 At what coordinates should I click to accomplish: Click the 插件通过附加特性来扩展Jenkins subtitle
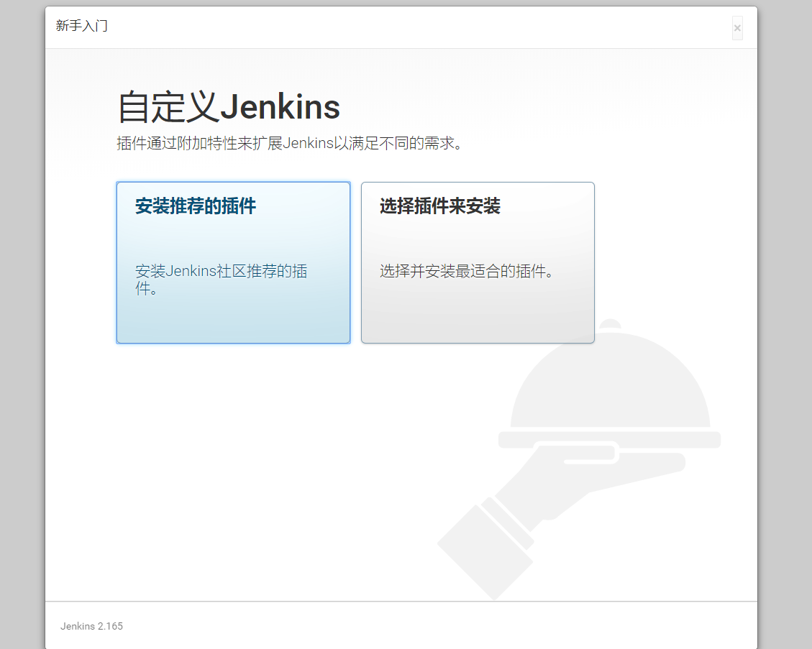pos(289,143)
